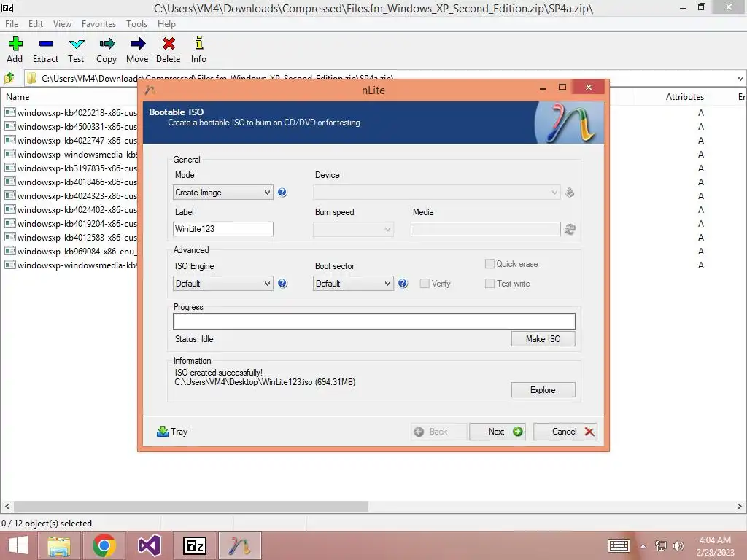The width and height of the screenshot is (747, 560).
Task: Click the network tray icon
Action: [661, 545]
